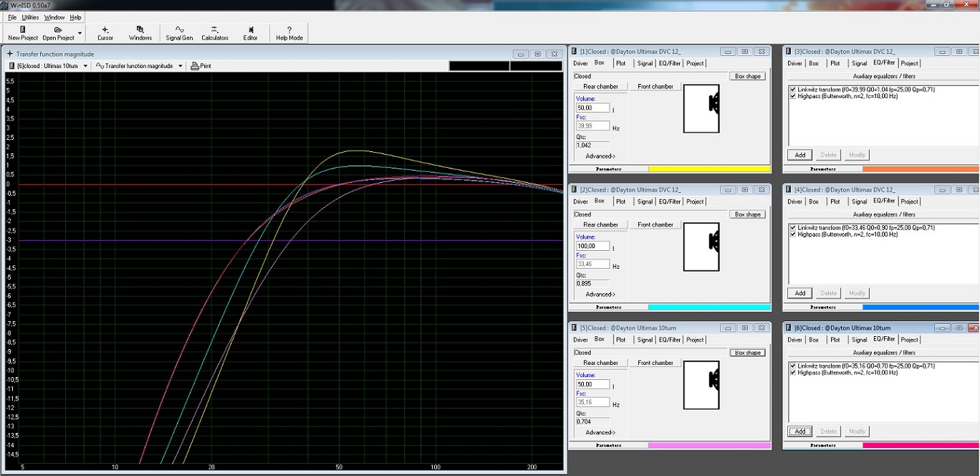The height and width of the screenshot is (476, 980).
Task: Click project [1] window title icon
Action: tap(575, 52)
